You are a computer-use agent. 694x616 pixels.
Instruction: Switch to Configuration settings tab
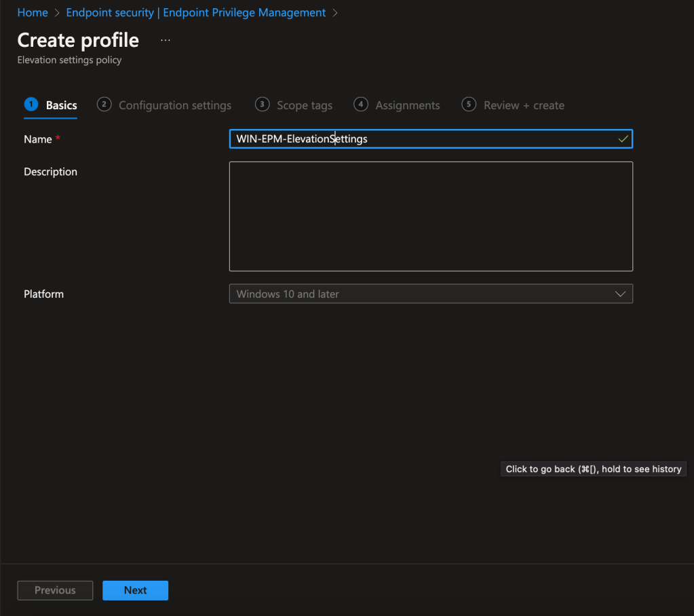(175, 105)
